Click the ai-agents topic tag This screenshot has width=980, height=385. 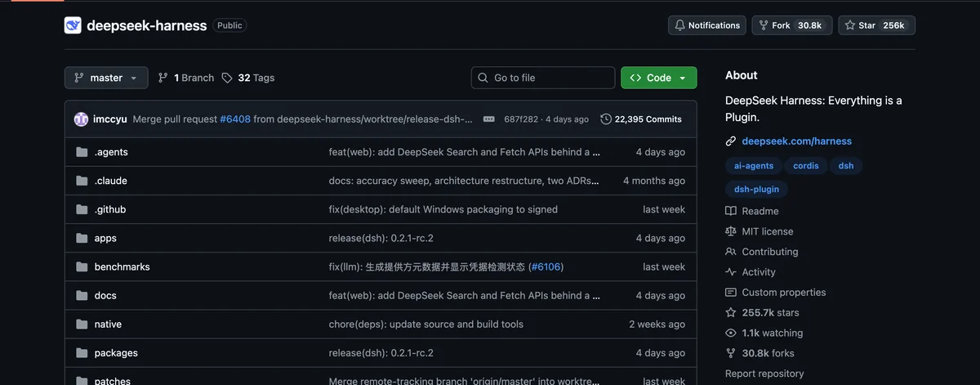(x=754, y=165)
